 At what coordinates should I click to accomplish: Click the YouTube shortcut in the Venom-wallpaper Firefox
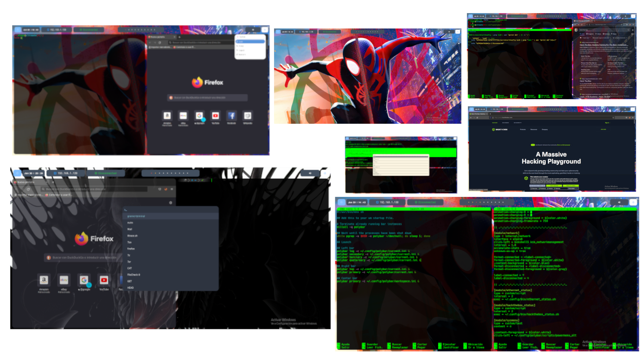104,280
